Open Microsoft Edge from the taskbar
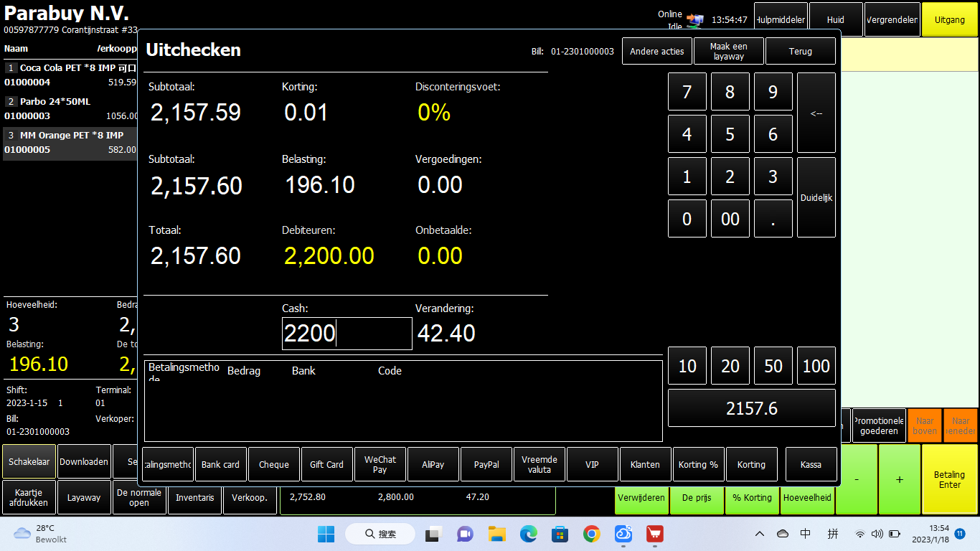Screen dimensions: 980x551 coord(529,534)
